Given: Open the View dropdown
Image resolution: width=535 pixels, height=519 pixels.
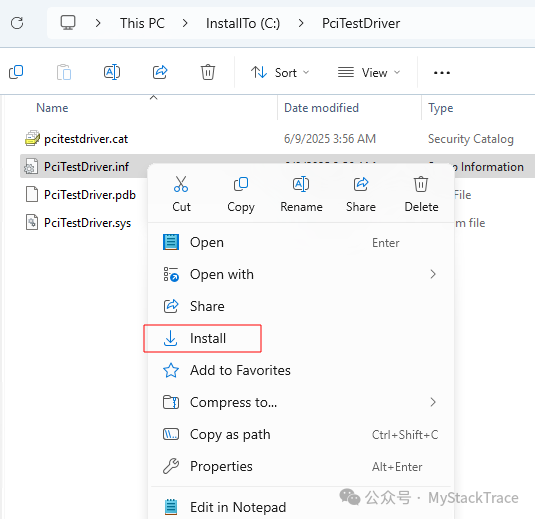Looking at the screenshot, I should (369, 73).
